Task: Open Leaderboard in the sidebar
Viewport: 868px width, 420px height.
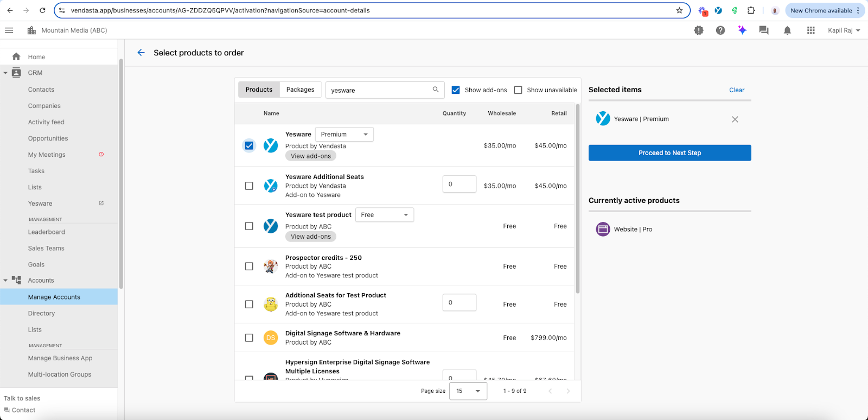Action: pos(47,232)
